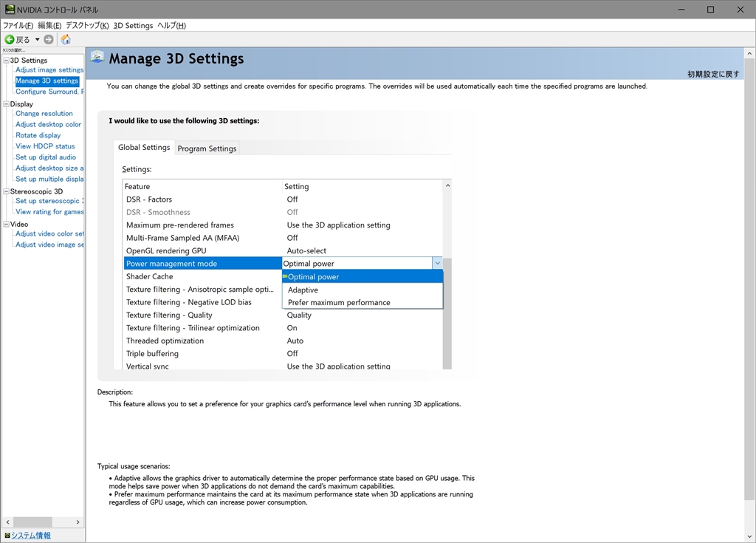Click sidebar horizontal scroll right arrow

point(78,522)
